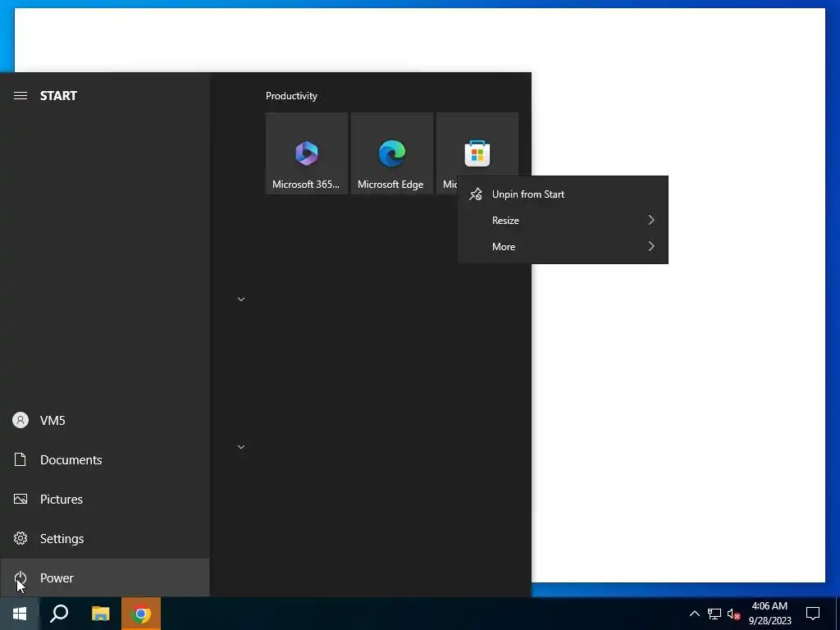Expand the upper collapsed tile group chevron

241,299
